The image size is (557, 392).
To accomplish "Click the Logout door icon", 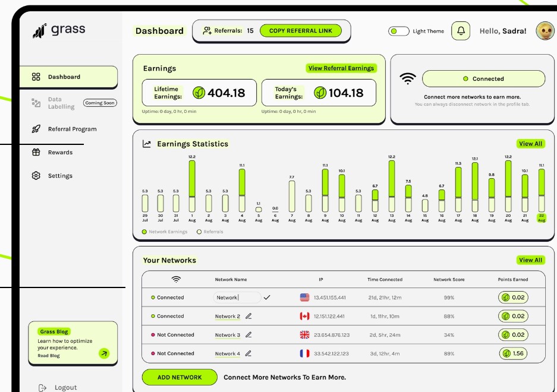I will coord(42,388).
